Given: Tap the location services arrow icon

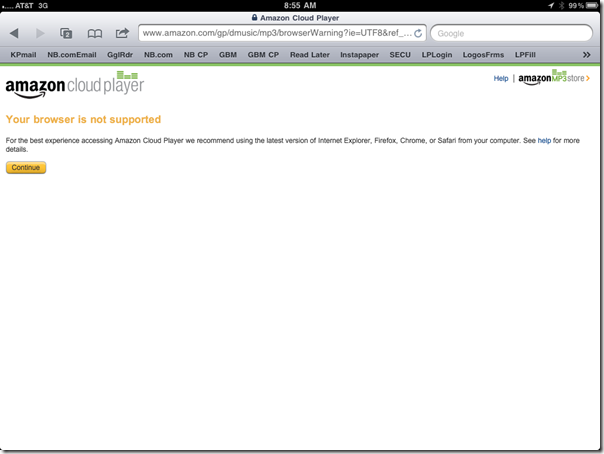Looking at the screenshot, I should click(551, 5).
